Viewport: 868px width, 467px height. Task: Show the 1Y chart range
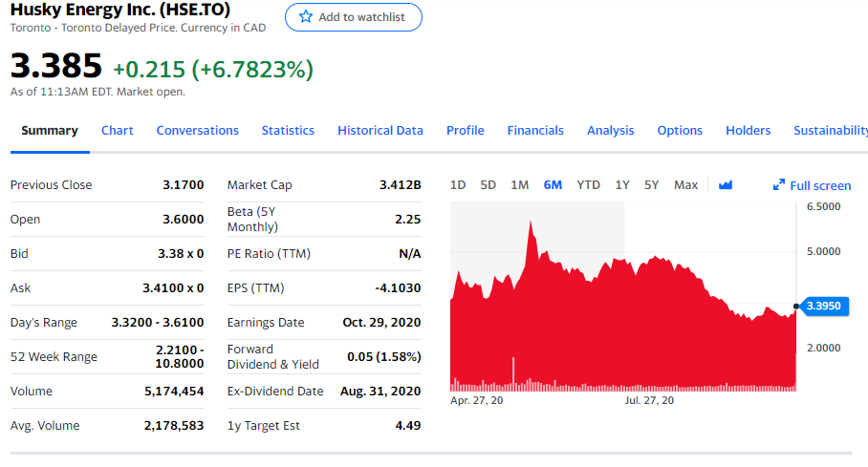[x=622, y=185]
